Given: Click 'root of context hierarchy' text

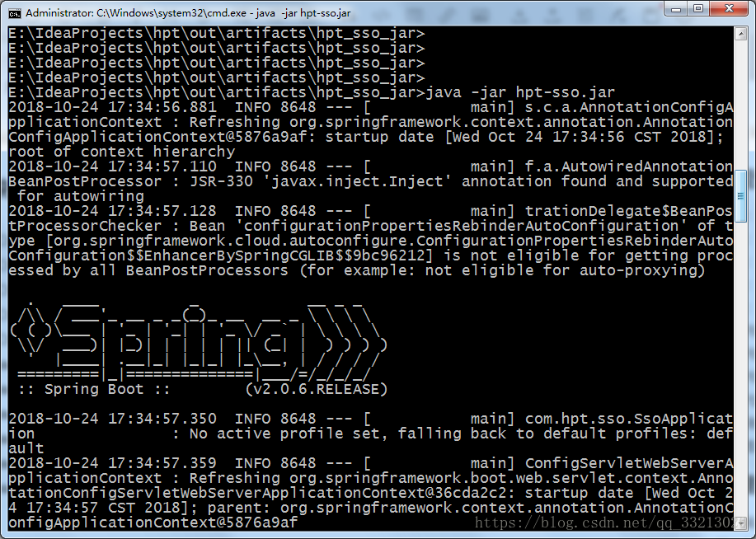Looking at the screenshot, I should tap(121, 152).
